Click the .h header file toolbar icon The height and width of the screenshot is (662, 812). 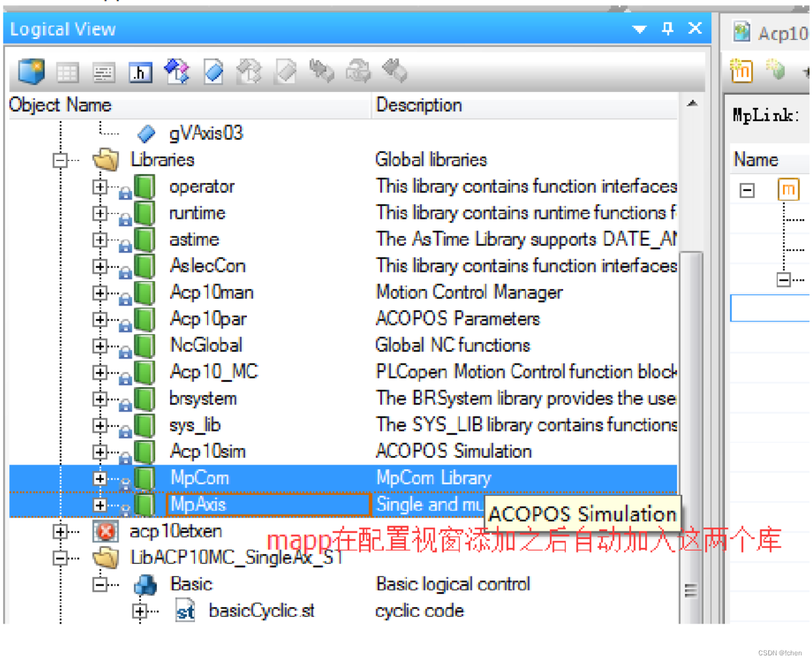tap(140, 72)
